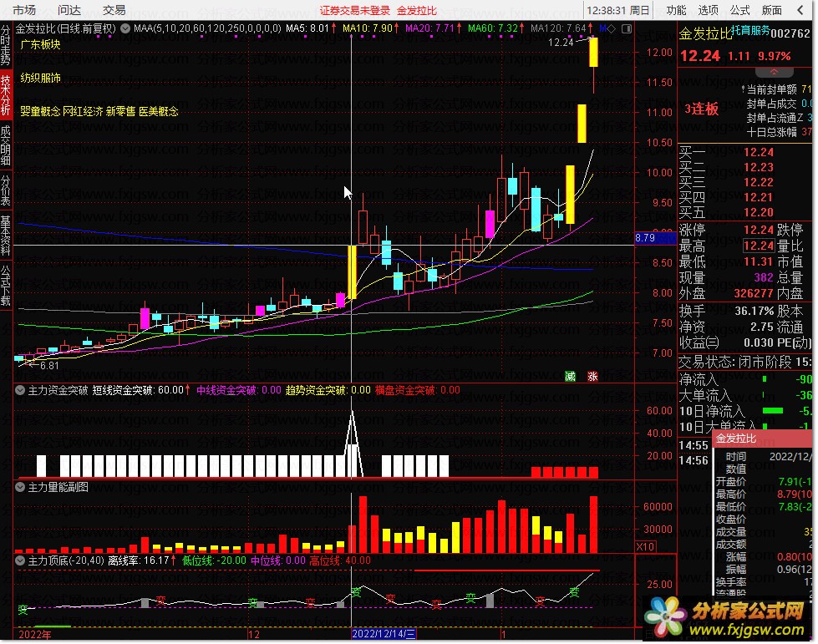Open the 公式 menu
This screenshot has height=644, width=818.
click(739, 10)
